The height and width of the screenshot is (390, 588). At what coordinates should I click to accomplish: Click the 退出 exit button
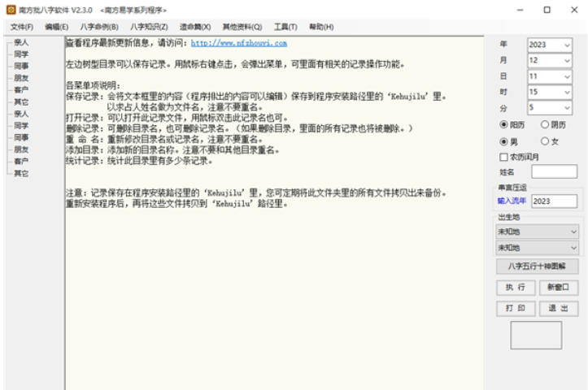(559, 308)
